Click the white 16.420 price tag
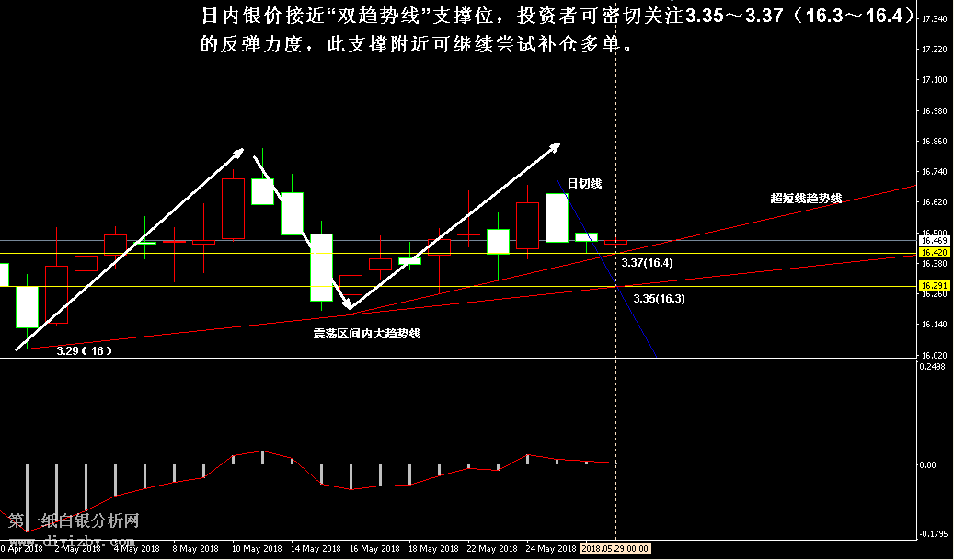Screen dimensions: 954x560 click(935, 252)
